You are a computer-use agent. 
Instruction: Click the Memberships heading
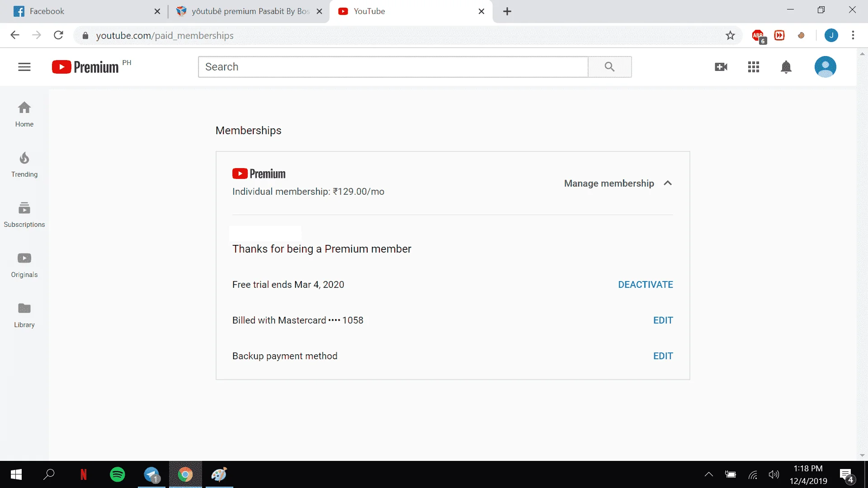(249, 131)
